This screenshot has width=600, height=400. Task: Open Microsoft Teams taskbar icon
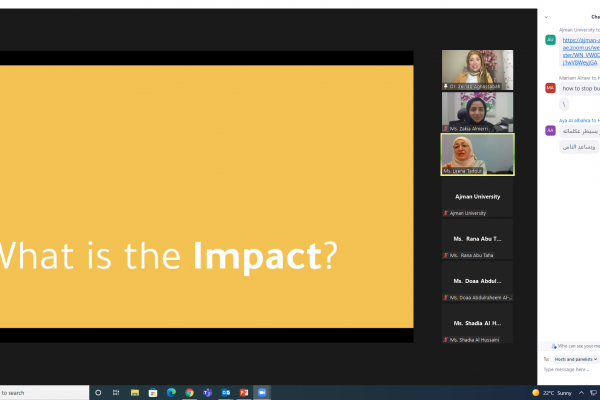point(207,392)
